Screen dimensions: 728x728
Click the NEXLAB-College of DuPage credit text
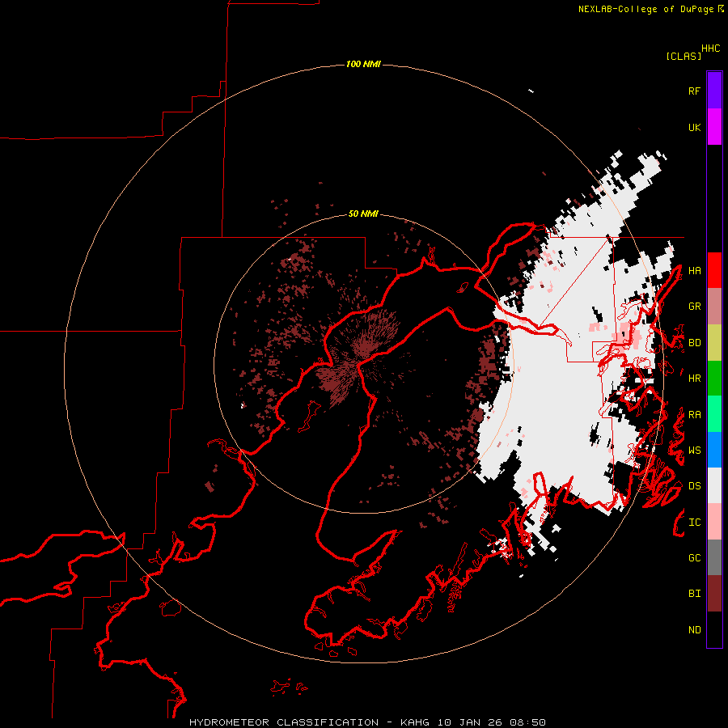[645, 9]
